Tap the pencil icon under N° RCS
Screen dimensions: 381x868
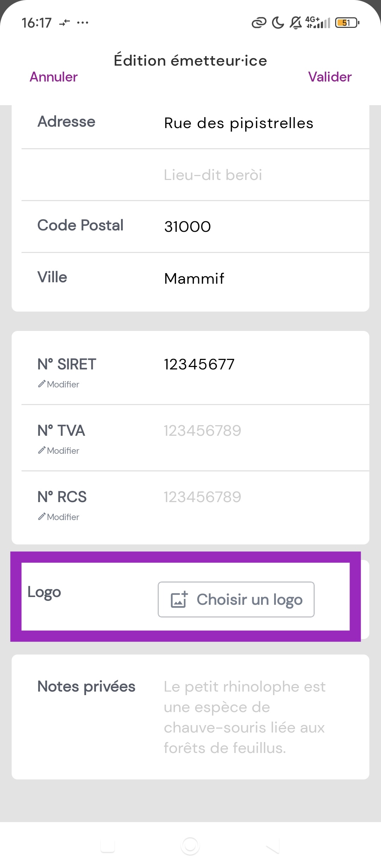42,516
